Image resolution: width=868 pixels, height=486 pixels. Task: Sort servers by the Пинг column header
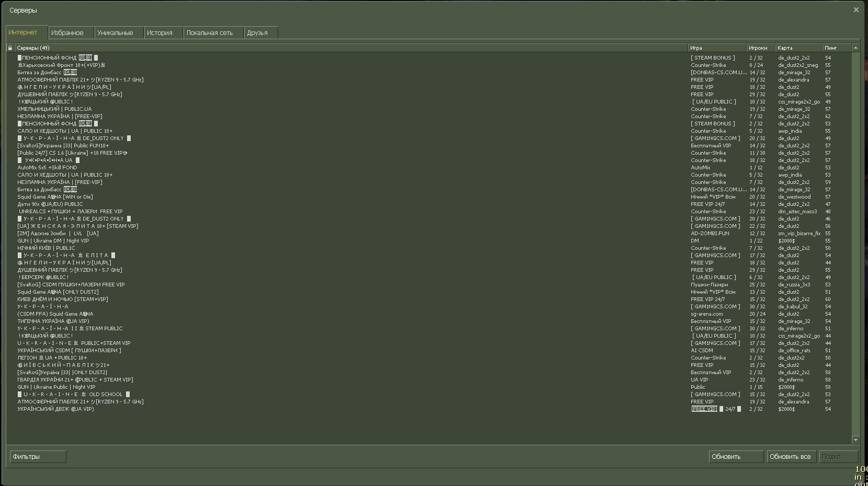pos(836,48)
